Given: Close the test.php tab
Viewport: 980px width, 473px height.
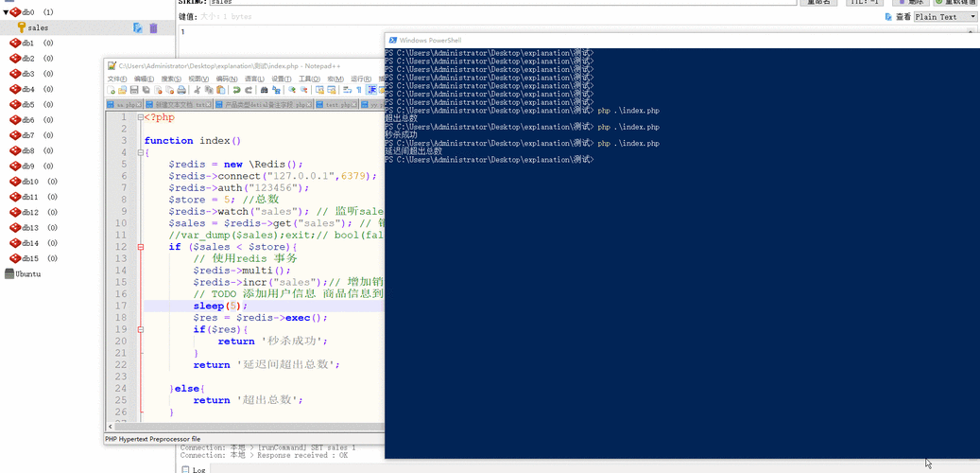Looking at the screenshot, I should click(353, 104).
